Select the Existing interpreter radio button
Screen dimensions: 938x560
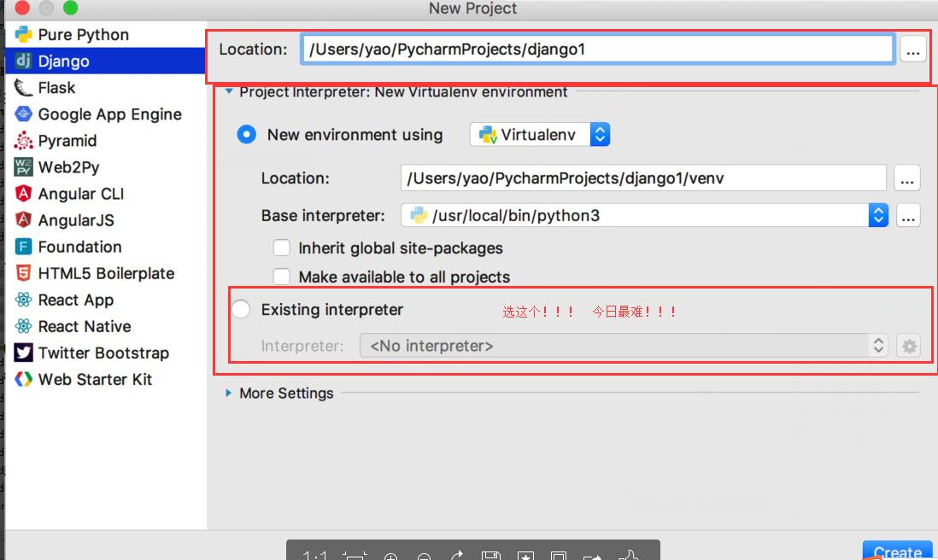click(x=241, y=309)
